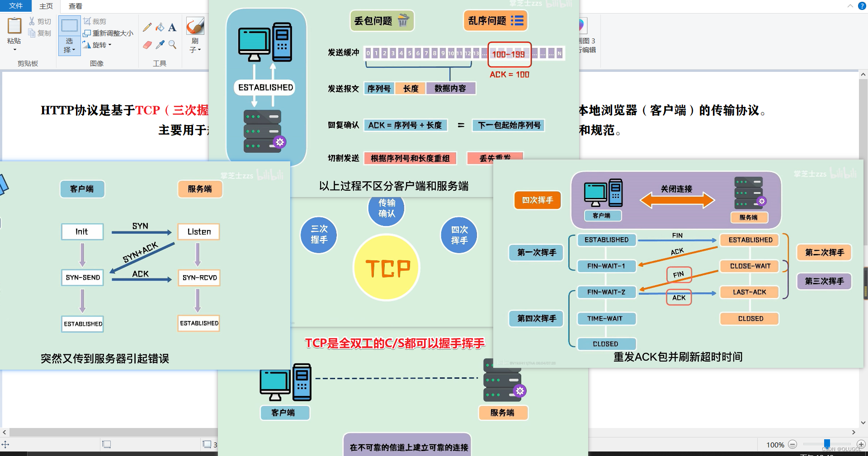868x456 pixels.
Task: Click the zoom in plus button
Action: (x=861, y=445)
